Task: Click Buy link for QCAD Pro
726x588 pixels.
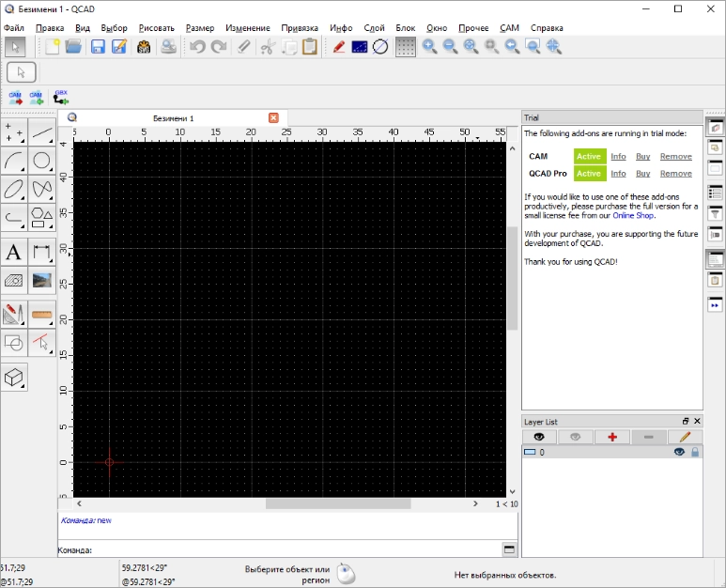Action: [x=642, y=174]
